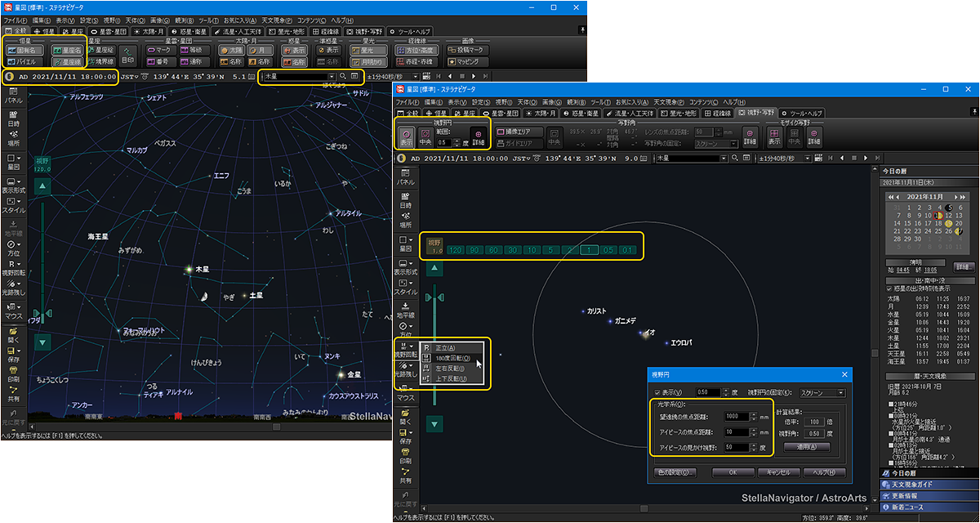Click 視野円 表示 toggle button in ribbon
The width and height of the screenshot is (980, 523).
[x=406, y=136]
